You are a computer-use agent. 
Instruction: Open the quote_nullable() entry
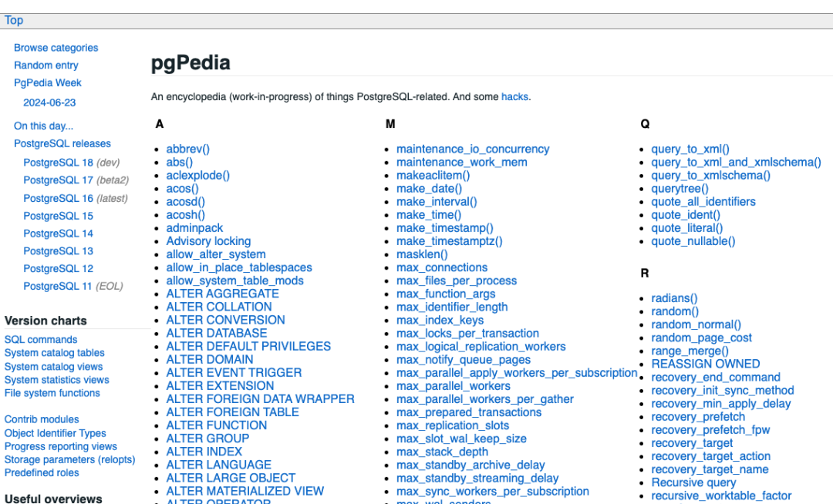click(693, 241)
